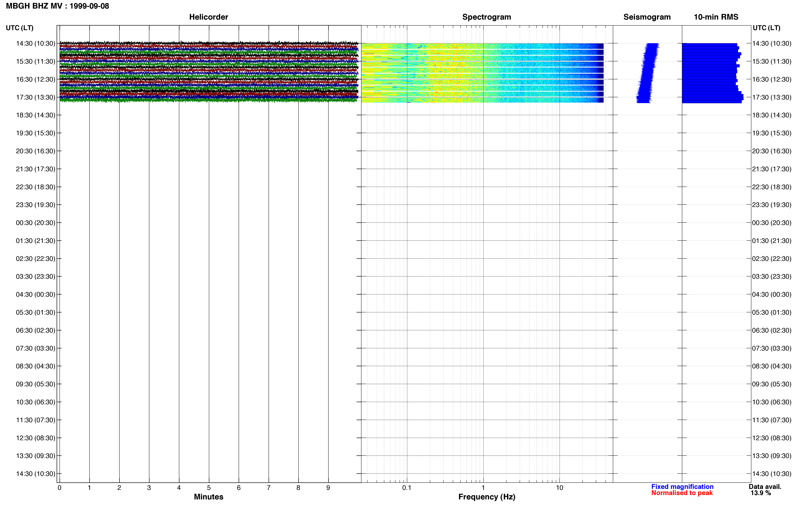Click right-side time label 22:30 (18:30)
Viewport: 812px width, 508px height.
(x=772, y=187)
